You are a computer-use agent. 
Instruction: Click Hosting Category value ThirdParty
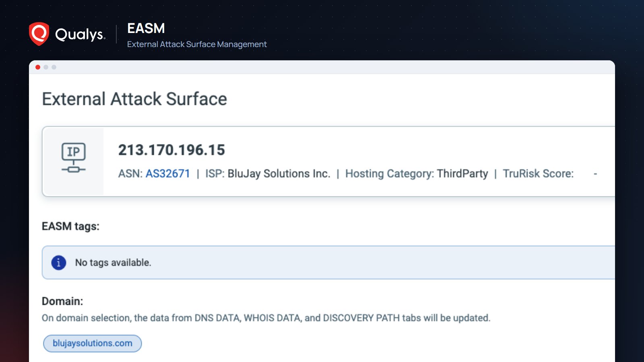[x=462, y=173]
